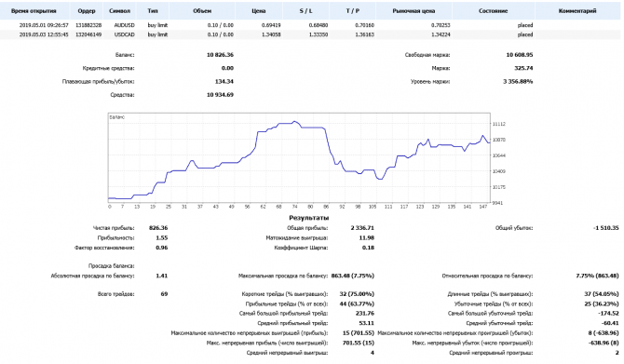
Task: Select order number 132046149
Action: click(x=88, y=34)
